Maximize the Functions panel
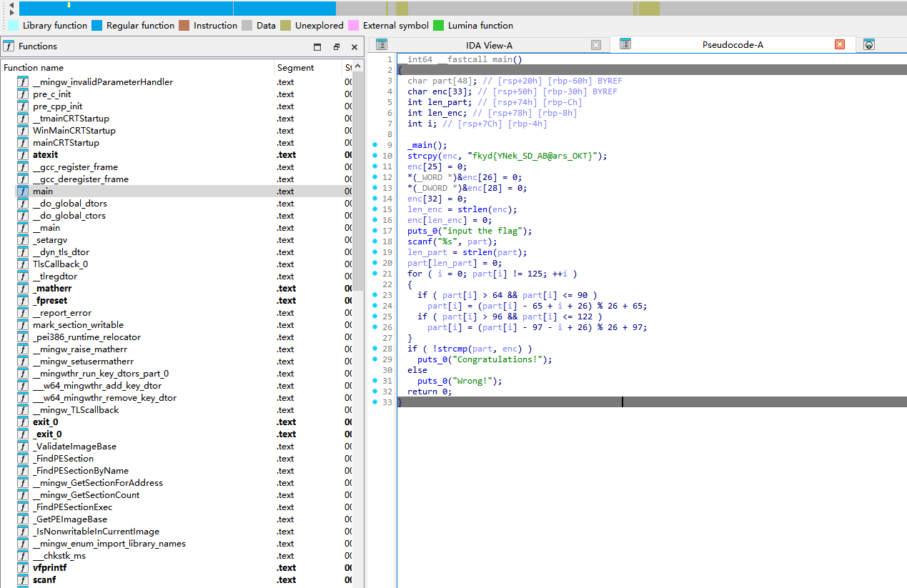The image size is (907, 588). tap(317, 46)
